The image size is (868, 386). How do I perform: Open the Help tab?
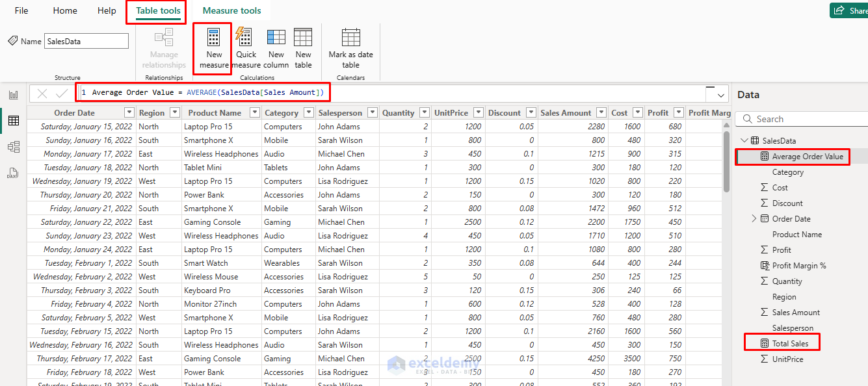tap(107, 10)
